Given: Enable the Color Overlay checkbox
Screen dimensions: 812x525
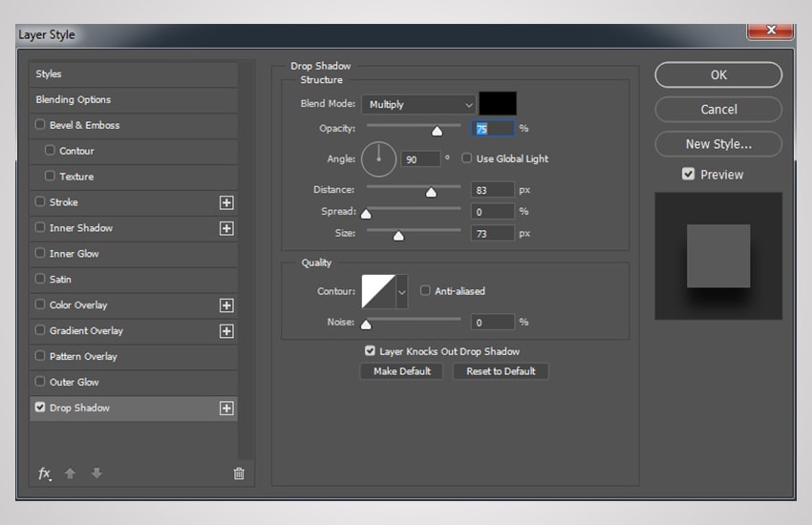Looking at the screenshot, I should pos(40,304).
